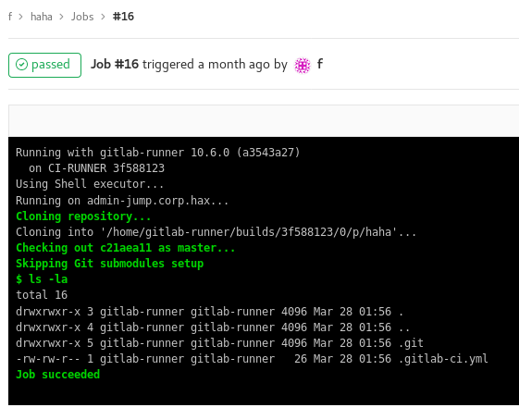Click the 'total 16' output line
Image resolution: width=519 pixels, height=420 pixels.
coord(42,295)
